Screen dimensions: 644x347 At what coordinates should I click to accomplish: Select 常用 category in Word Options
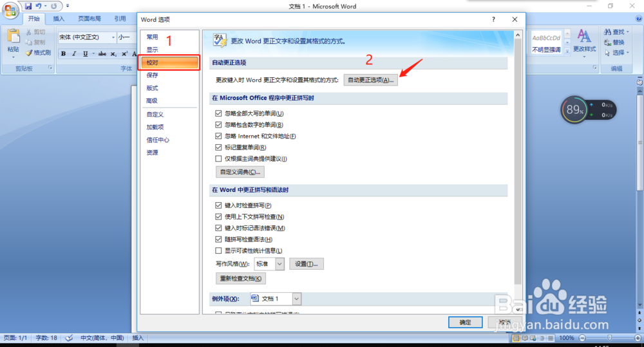click(169, 37)
